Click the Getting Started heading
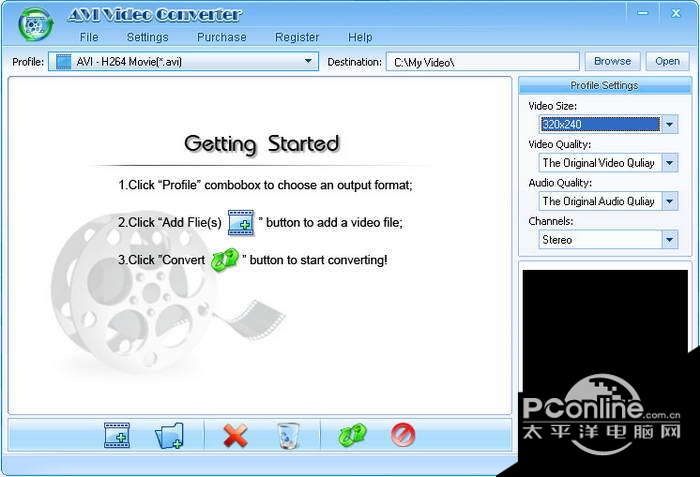 (x=262, y=144)
